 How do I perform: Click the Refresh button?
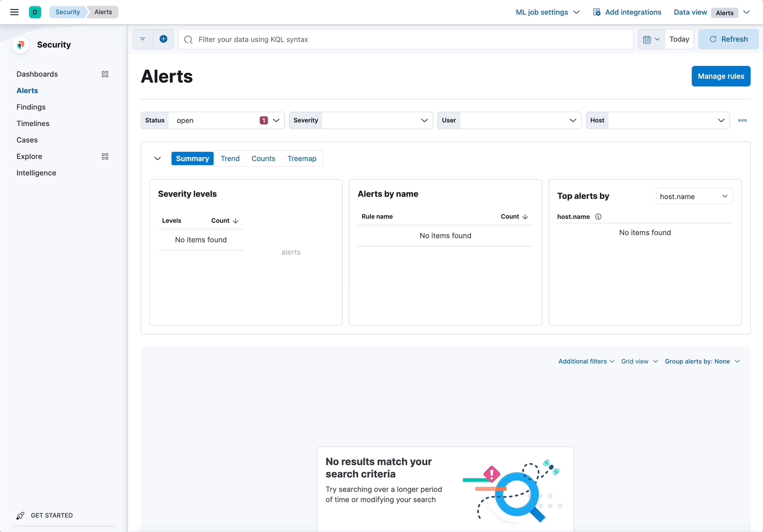(729, 39)
